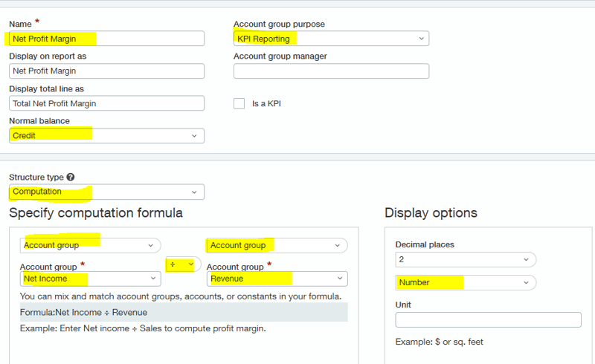This screenshot has width=595, height=364.
Task: Click the Name input field
Action: (x=106, y=39)
